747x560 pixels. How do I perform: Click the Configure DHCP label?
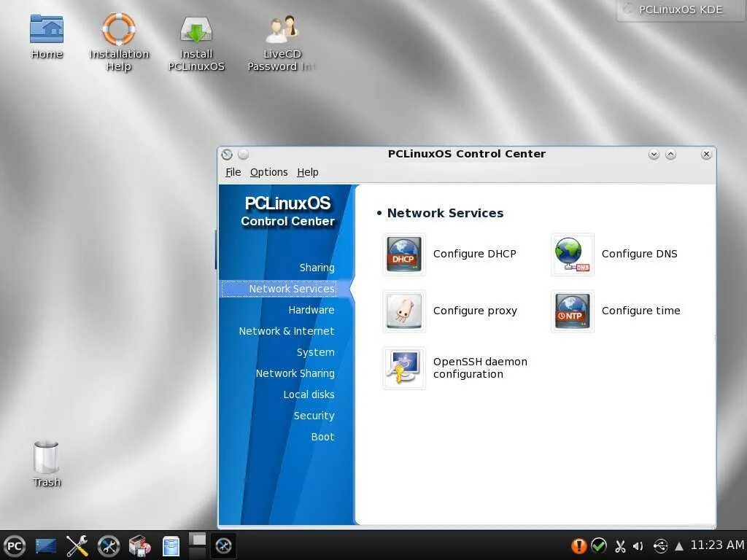(474, 254)
